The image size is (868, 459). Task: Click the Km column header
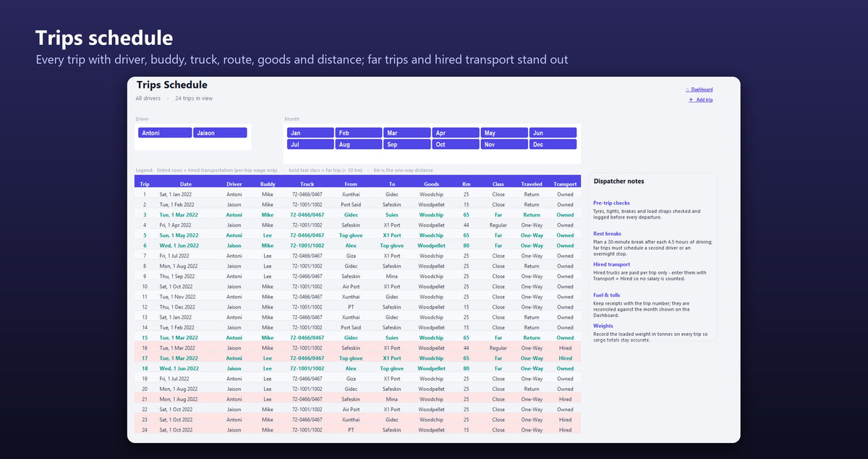(x=467, y=184)
